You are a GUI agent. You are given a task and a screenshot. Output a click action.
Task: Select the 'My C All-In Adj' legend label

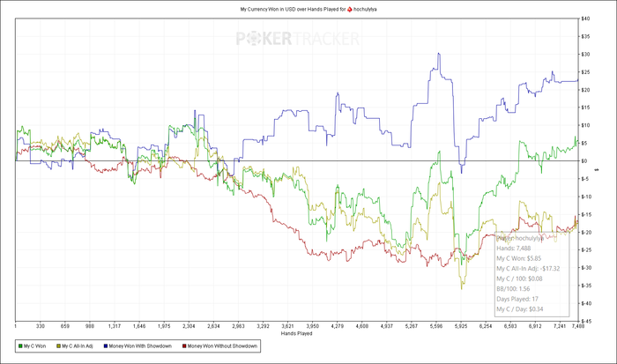(78, 346)
